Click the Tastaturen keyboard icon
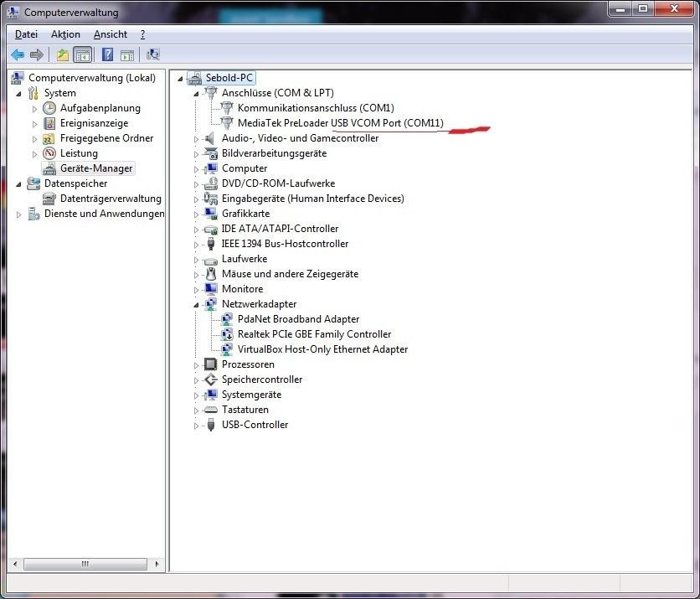This screenshot has height=599, width=700. click(210, 410)
